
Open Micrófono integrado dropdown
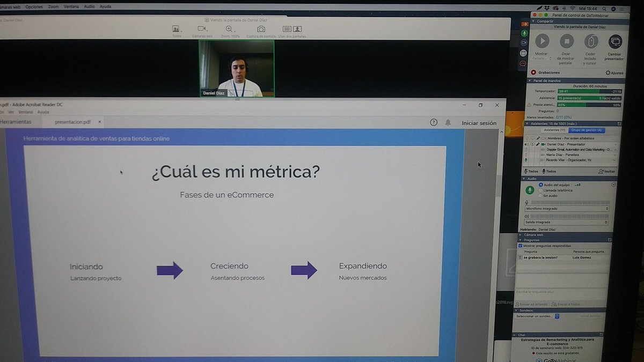tap(567, 208)
